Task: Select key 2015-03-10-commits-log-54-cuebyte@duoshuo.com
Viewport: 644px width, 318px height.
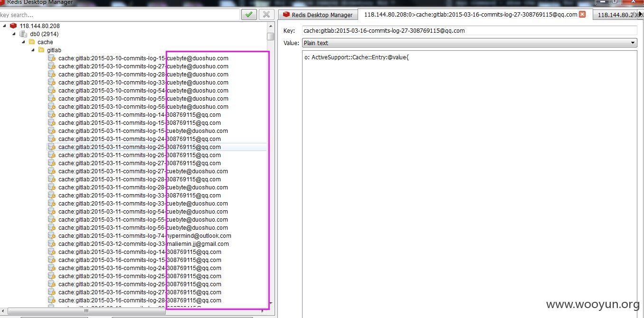Action: click(x=143, y=90)
